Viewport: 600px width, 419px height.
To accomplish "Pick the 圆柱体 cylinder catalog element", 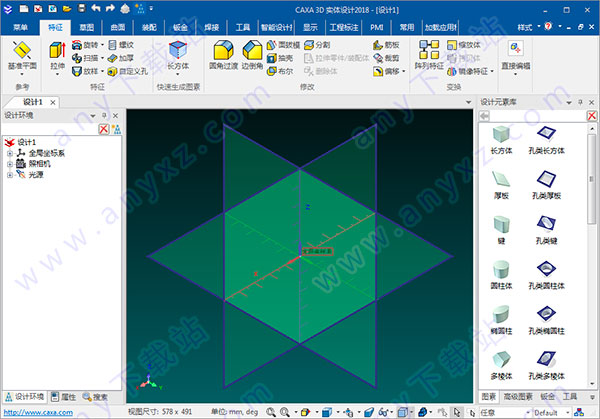I will tap(501, 275).
